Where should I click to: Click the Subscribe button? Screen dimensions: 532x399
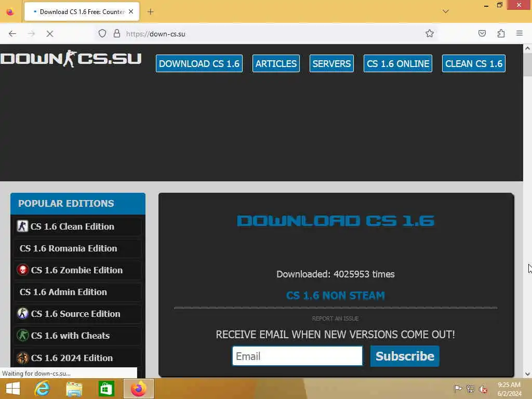click(x=405, y=356)
